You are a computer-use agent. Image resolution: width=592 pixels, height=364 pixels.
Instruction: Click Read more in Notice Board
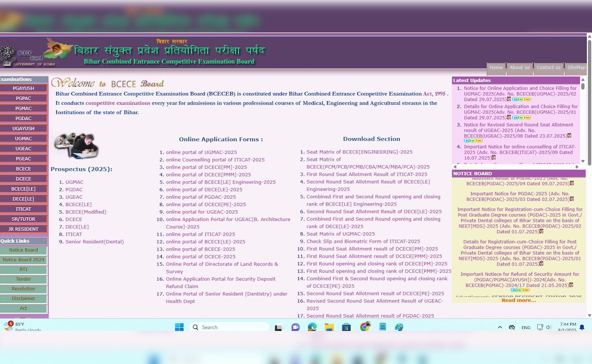(518, 300)
